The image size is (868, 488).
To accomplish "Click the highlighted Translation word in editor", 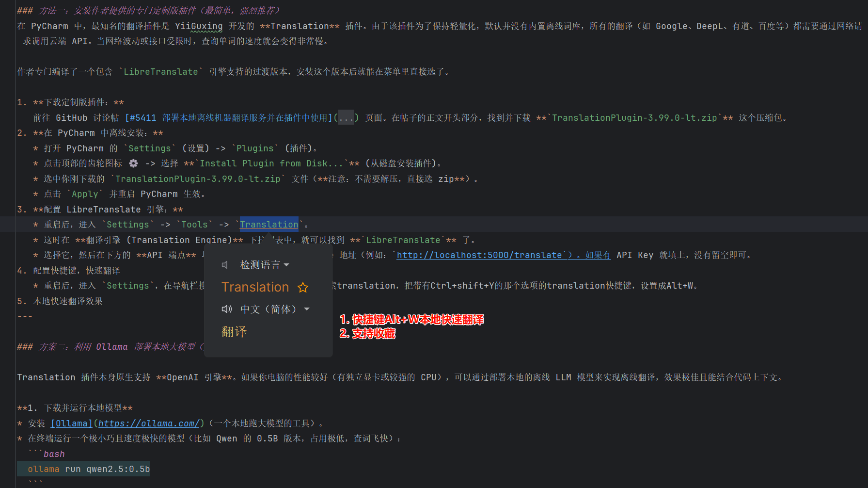I will [x=269, y=225].
